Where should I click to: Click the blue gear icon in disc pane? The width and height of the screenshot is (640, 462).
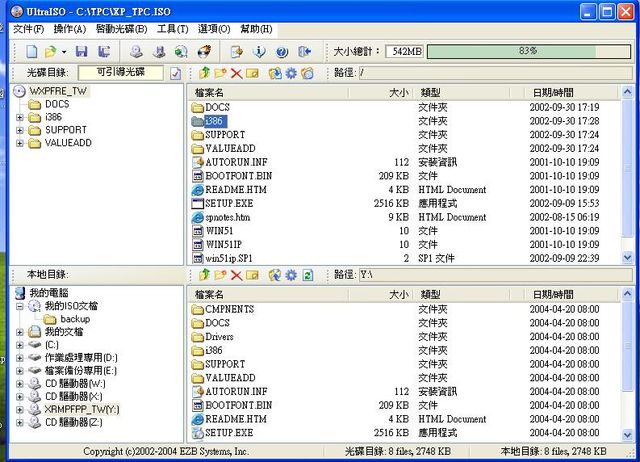291,73
